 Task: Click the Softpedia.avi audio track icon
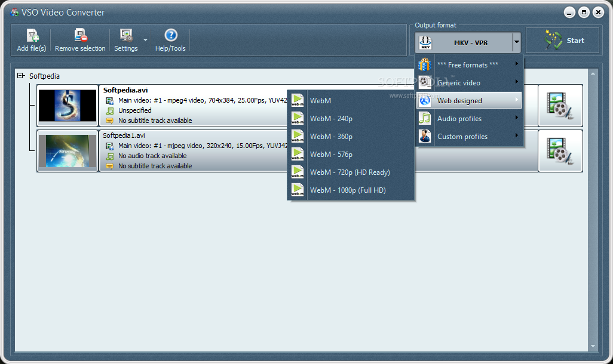click(x=109, y=111)
